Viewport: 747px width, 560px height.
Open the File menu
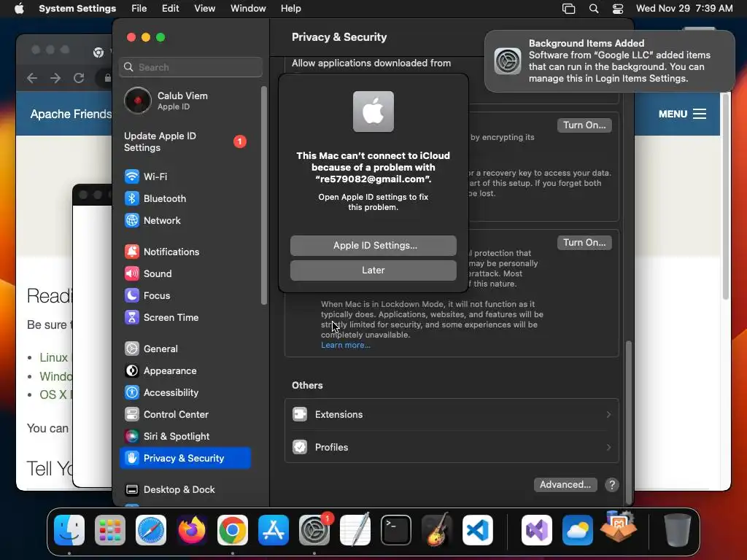[139, 9]
